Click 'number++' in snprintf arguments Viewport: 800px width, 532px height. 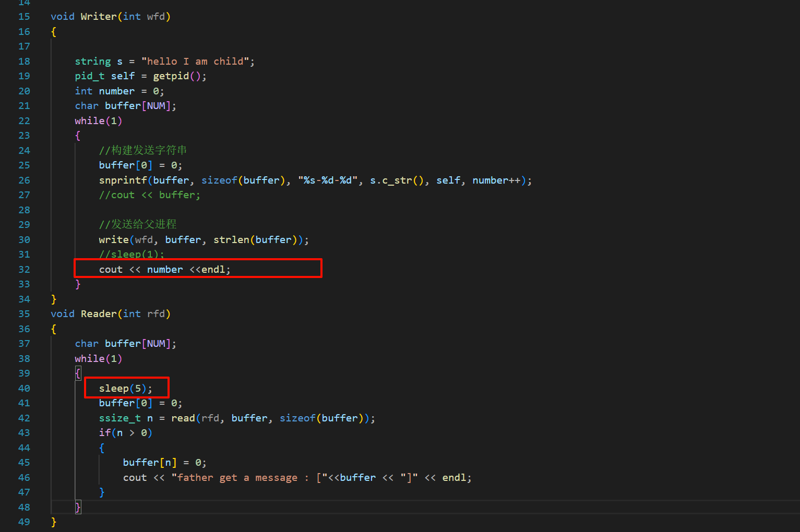click(496, 180)
